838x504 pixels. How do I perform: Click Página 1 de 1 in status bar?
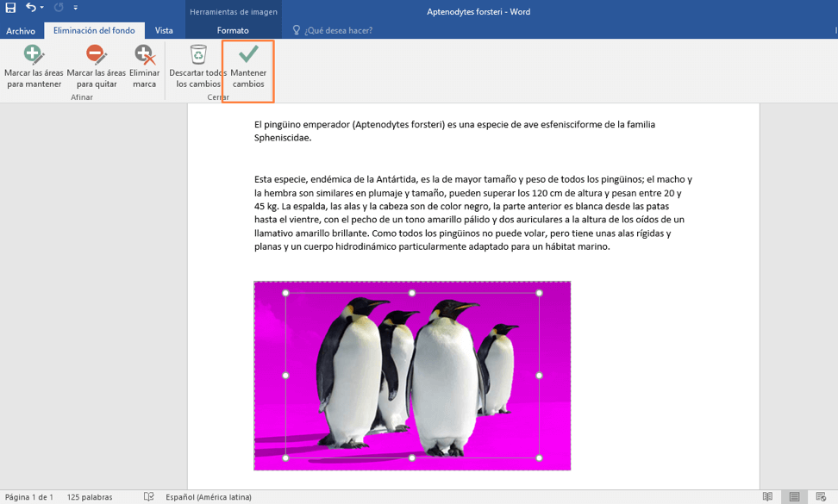point(29,497)
